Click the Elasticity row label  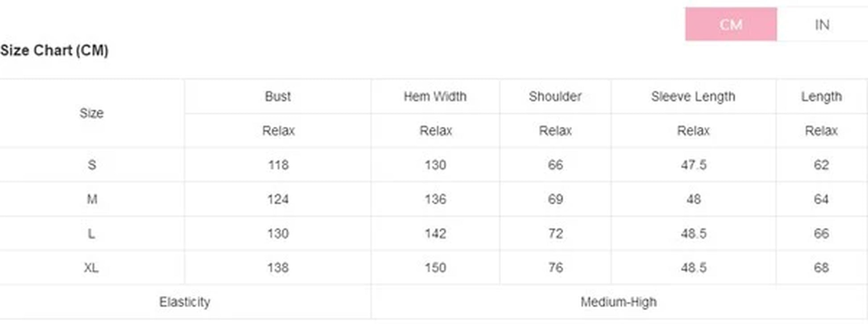coord(185,302)
